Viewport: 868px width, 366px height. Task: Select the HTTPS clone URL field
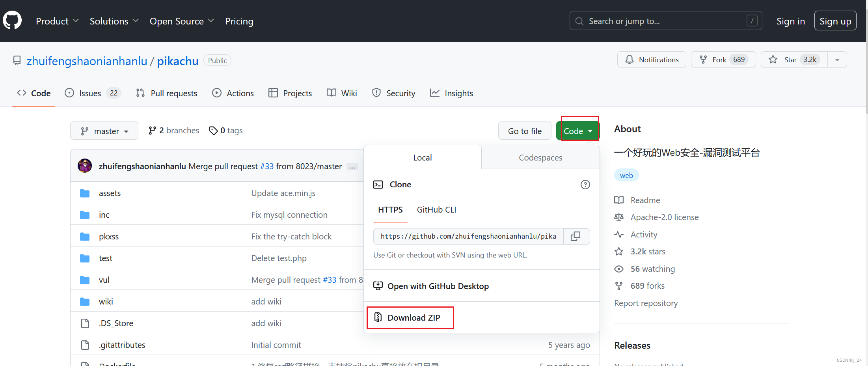coord(468,236)
